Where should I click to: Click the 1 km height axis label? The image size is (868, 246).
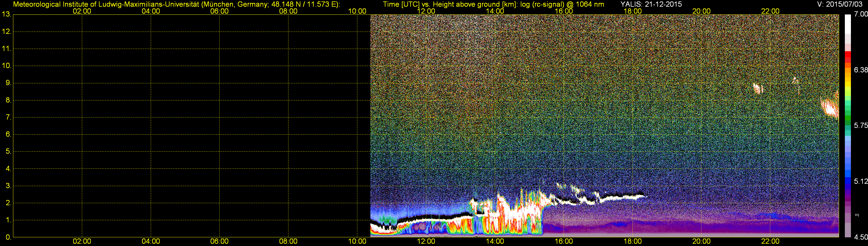click(x=8, y=220)
